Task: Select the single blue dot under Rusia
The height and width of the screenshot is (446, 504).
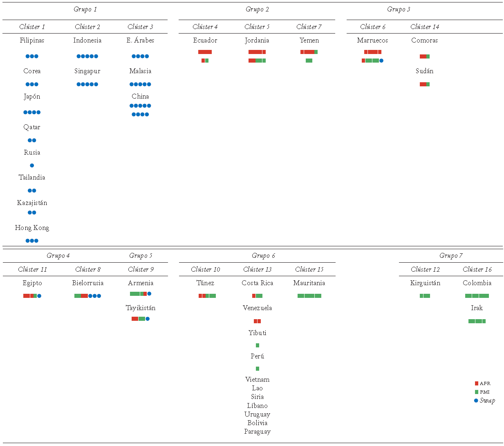Action: [x=32, y=165]
